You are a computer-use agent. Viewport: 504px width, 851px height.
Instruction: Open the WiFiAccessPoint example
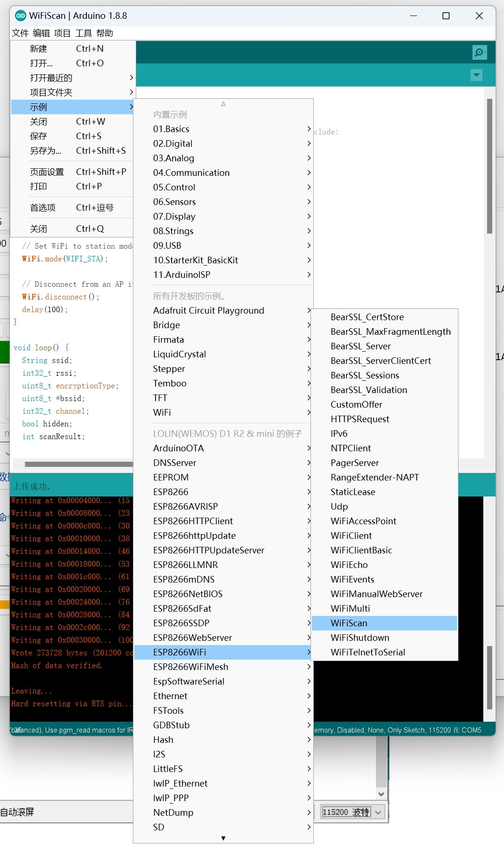tap(385, 521)
